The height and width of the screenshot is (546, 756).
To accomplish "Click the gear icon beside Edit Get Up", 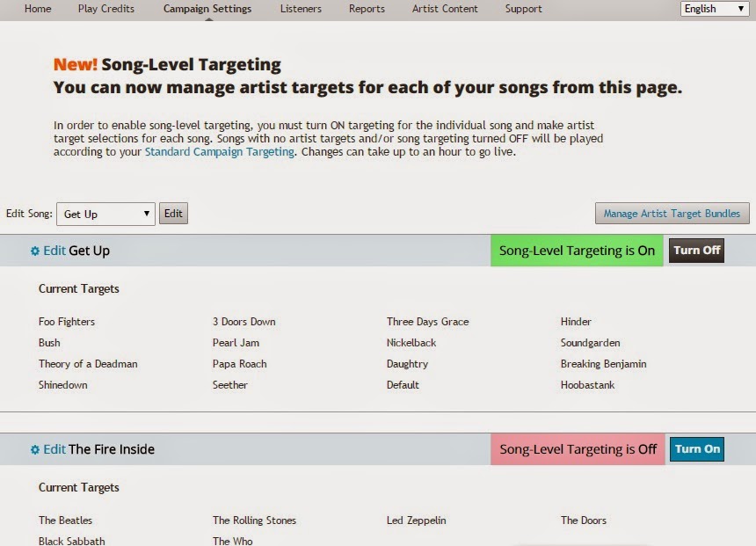I will tap(34, 251).
